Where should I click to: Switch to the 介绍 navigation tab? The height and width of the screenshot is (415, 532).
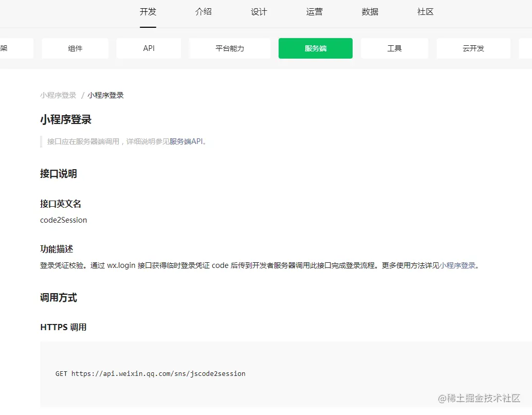pyautogui.click(x=203, y=12)
